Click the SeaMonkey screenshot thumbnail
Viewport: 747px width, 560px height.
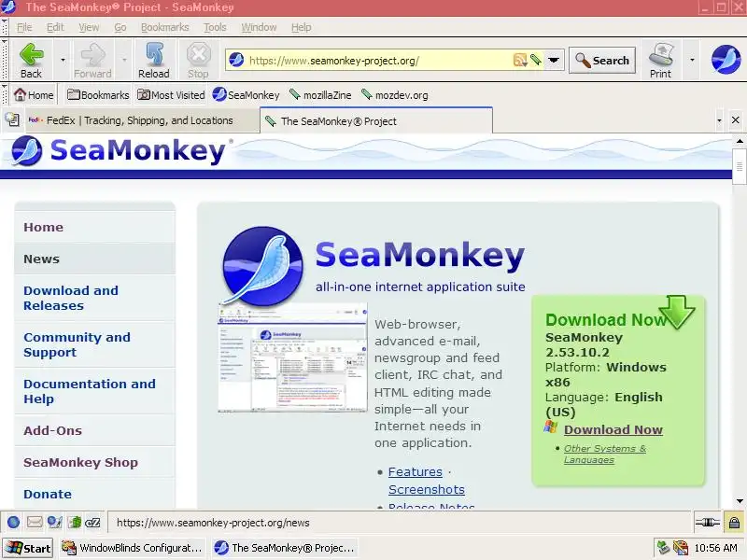click(292, 358)
